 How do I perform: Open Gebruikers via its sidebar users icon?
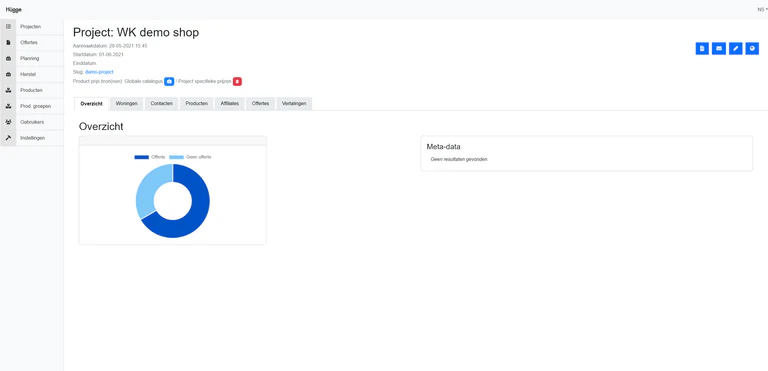pyautogui.click(x=8, y=122)
